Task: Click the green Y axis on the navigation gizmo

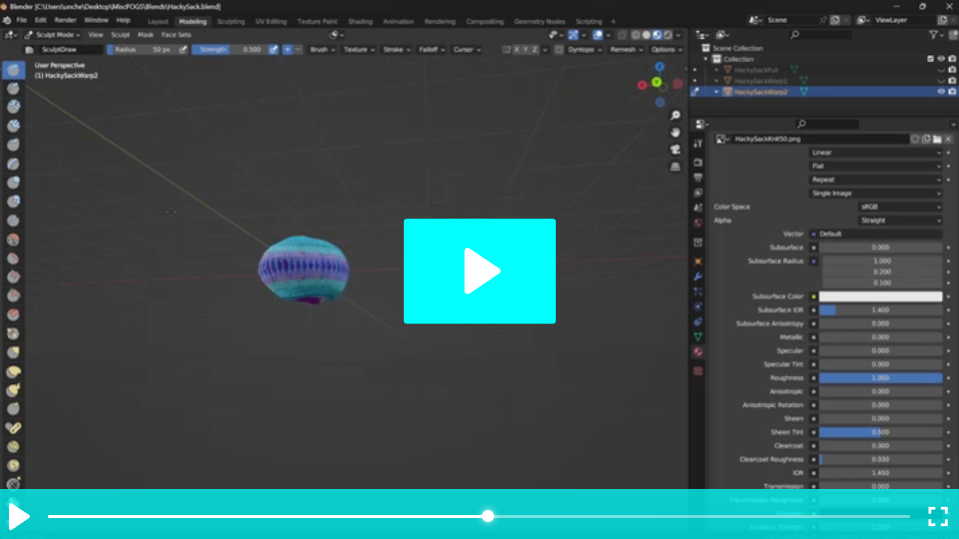Action: click(656, 82)
